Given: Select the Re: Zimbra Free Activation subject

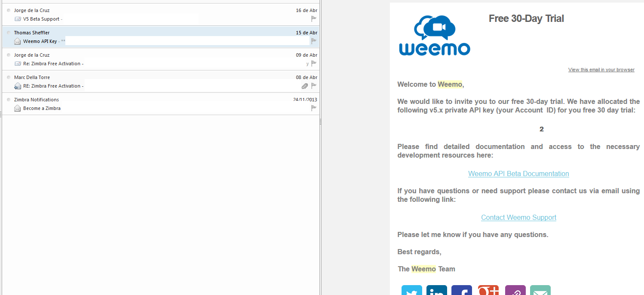Looking at the screenshot, I should coord(52,64).
